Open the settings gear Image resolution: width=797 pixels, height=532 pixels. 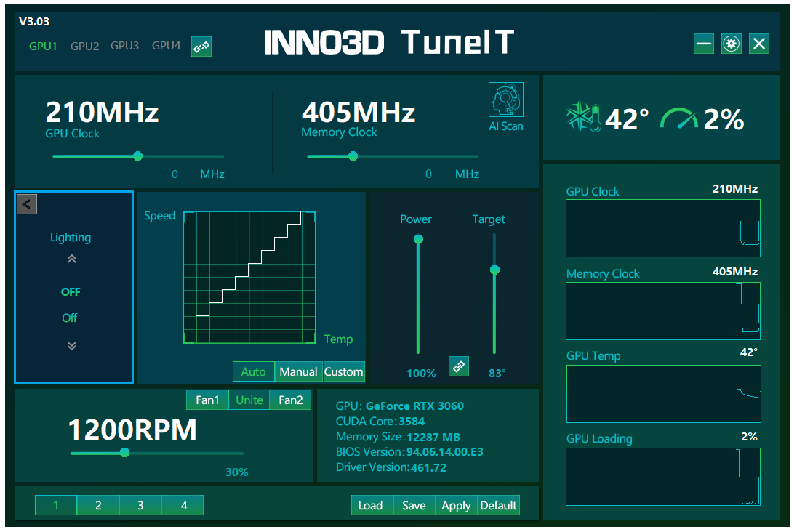(732, 44)
